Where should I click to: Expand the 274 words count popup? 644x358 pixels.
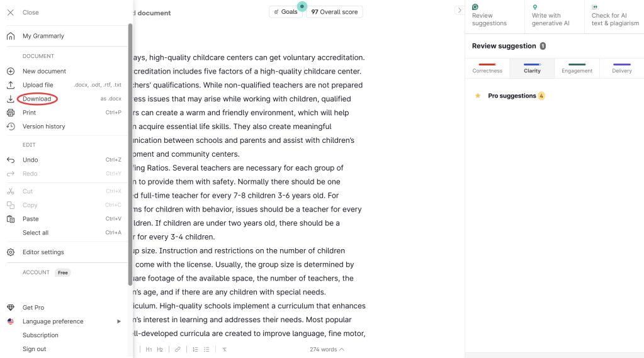coord(327,349)
